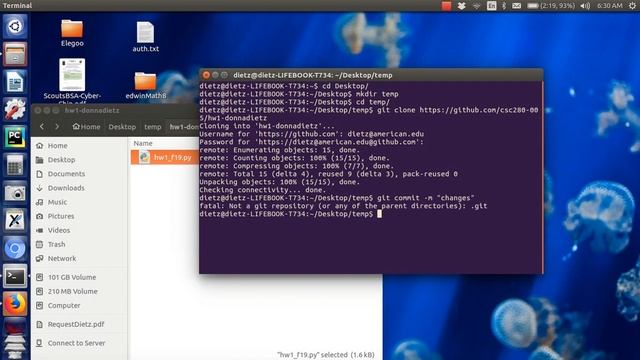Open Ubuntu Dash search launcher
The height and width of the screenshot is (360, 640).
pos(15,27)
